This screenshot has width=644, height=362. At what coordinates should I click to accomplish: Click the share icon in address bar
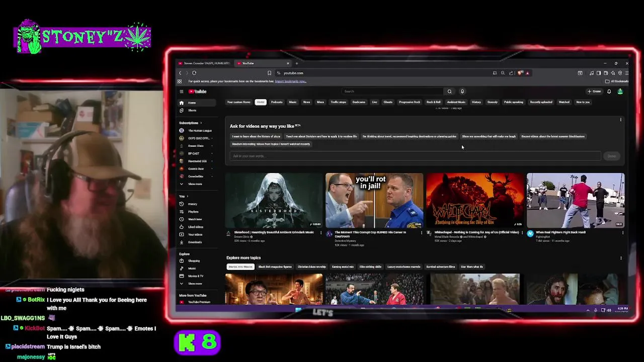(x=511, y=73)
